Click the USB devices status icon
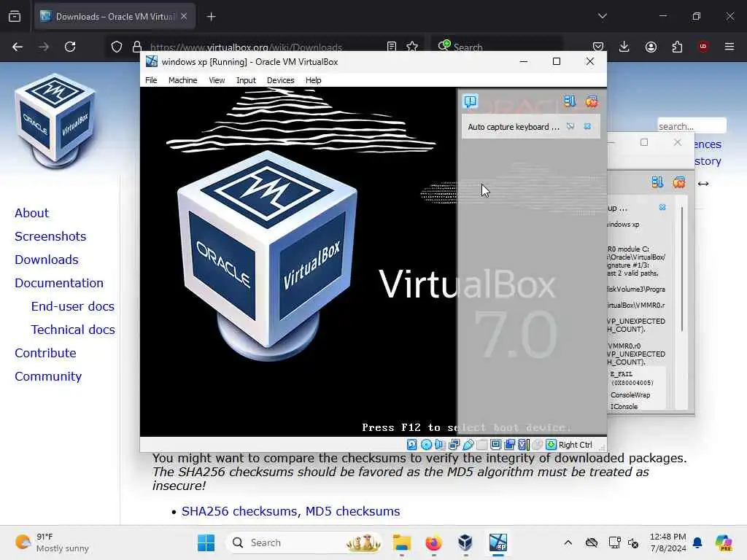747x560 pixels. click(x=468, y=445)
